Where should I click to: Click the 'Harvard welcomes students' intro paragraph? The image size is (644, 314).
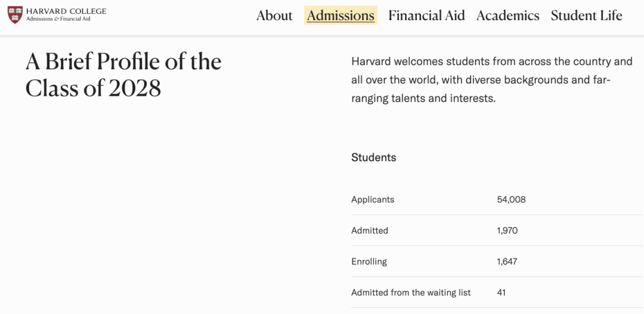[x=491, y=80]
